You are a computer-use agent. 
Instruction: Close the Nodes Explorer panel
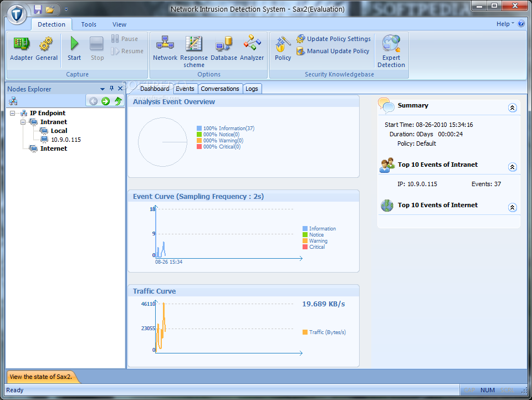[x=120, y=89]
